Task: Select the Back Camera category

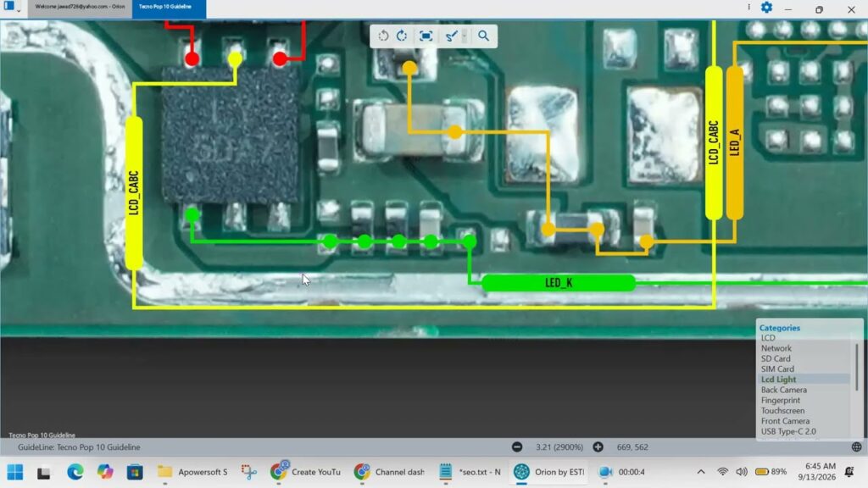Action: 784,390
